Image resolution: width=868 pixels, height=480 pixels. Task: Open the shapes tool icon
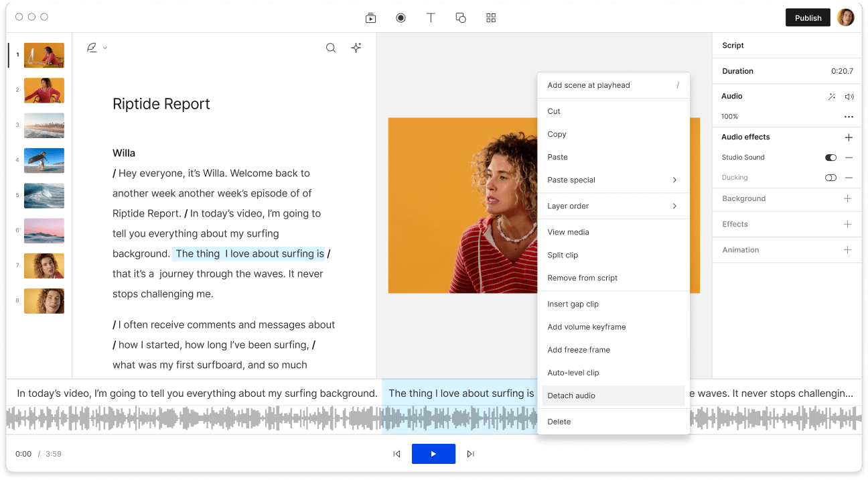[x=461, y=18]
